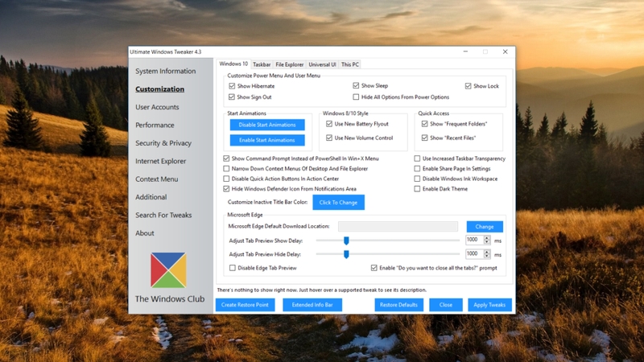This screenshot has height=362, width=644.
Task: Minimize the Ultimate Windows Tweaker window
Action: coord(465,51)
